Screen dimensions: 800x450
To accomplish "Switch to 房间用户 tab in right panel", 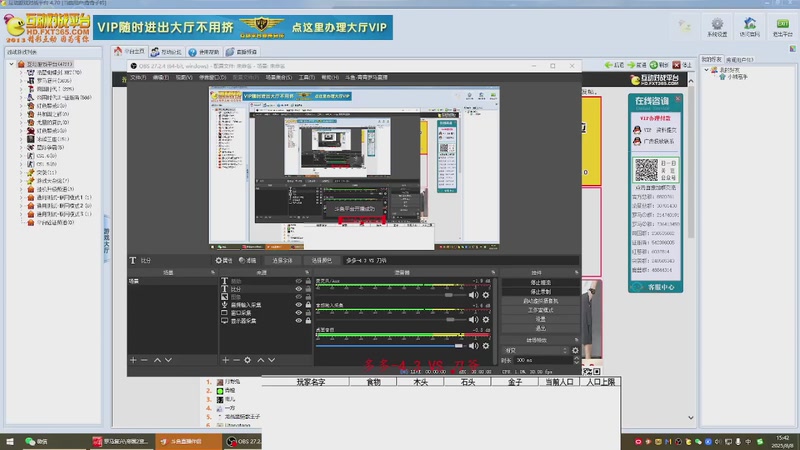I will [739, 60].
